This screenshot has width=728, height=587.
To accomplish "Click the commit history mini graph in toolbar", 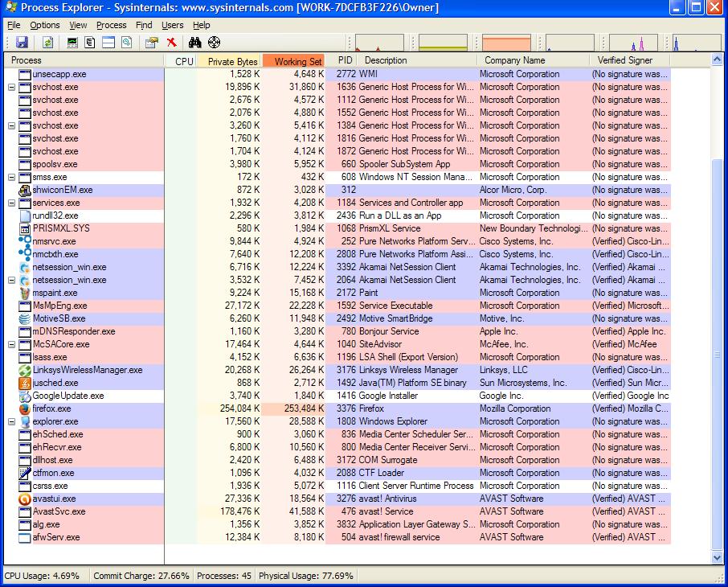I will 444,43.
